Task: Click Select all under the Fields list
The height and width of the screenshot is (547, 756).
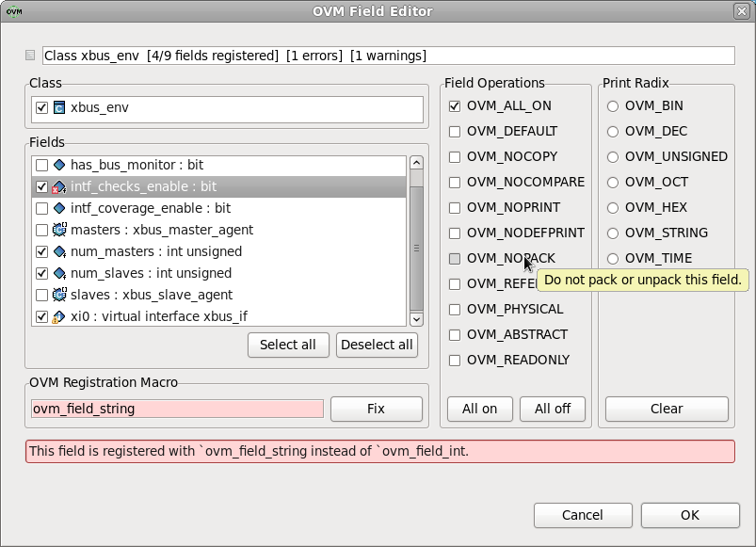Action: point(288,345)
